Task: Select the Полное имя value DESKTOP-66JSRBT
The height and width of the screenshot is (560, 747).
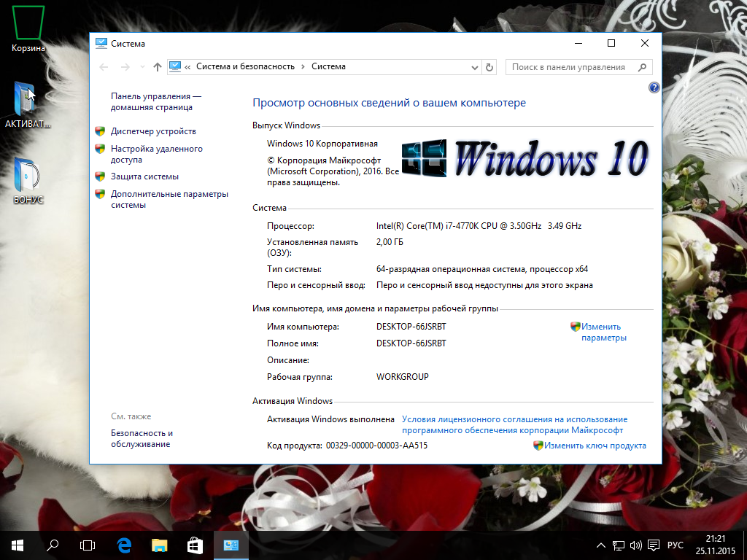Action: point(411,343)
